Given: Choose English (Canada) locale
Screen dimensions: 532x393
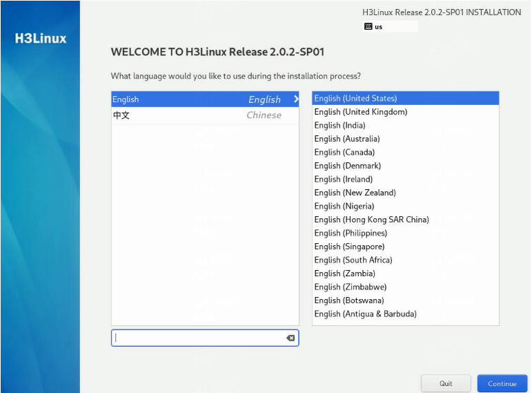Looking at the screenshot, I should click(406, 152).
